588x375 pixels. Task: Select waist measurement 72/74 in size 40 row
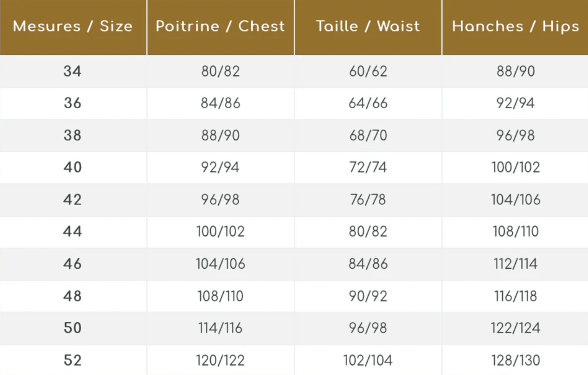click(x=368, y=167)
